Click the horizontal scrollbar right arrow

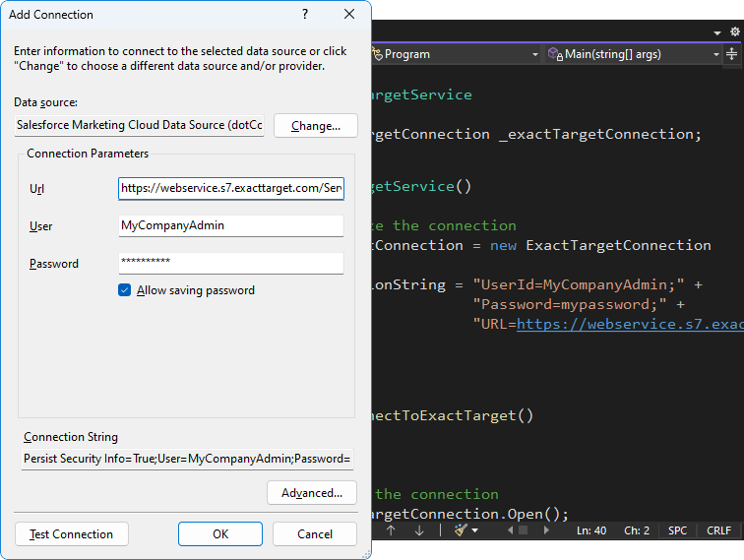click(x=546, y=530)
